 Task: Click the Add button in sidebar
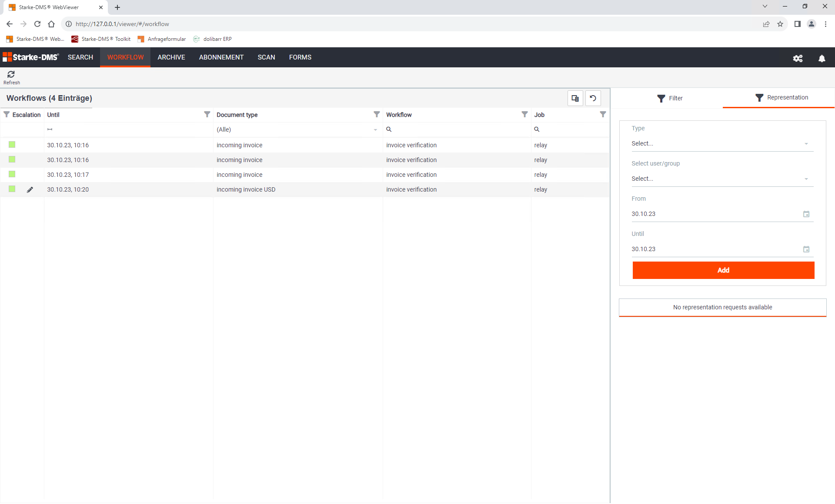click(x=724, y=271)
